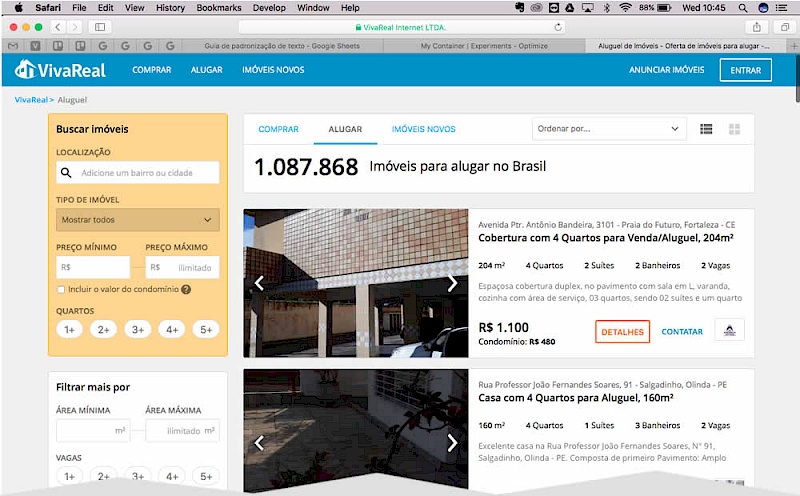The image size is (800, 496).
Task: Click Safari reload page icon
Action: (558, 27)
